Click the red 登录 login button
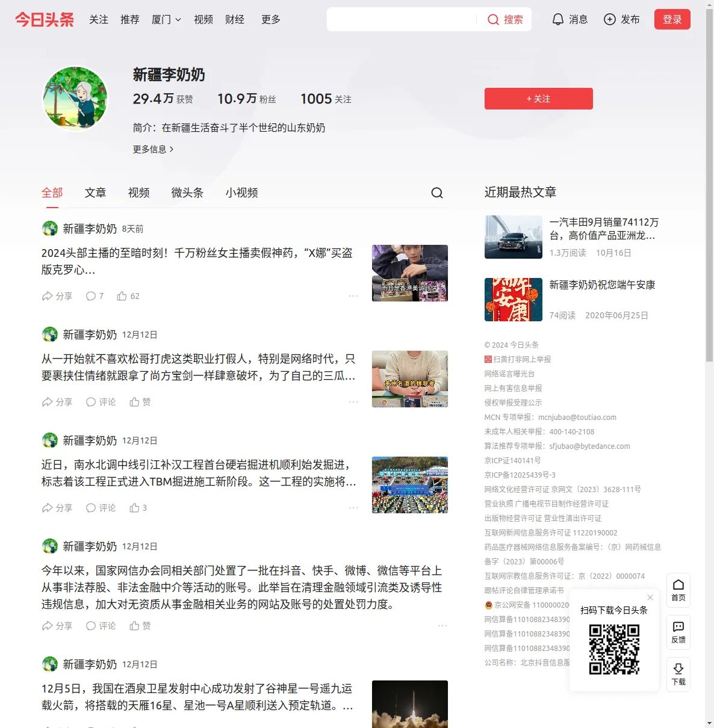The height and width of the screenshot is (728, 714). click(x=672, y=19)
